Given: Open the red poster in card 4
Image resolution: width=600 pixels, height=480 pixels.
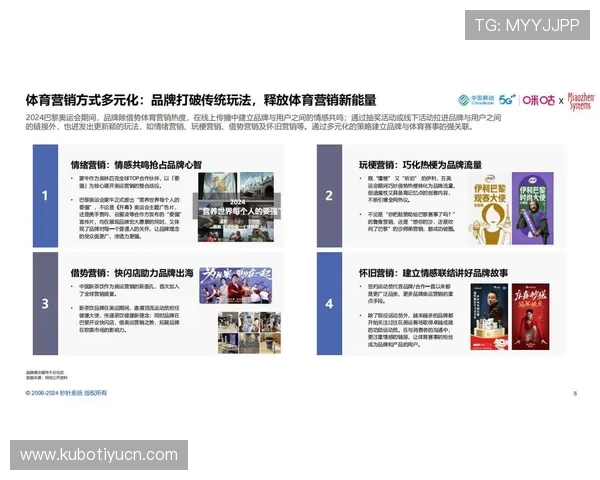Looking at the screenshot, I should (530, 317).
